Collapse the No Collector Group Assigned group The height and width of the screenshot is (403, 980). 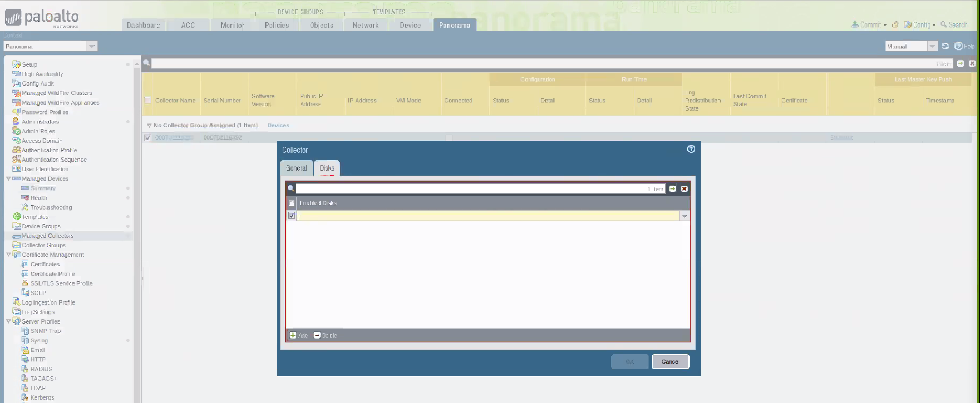click(149, 125)
